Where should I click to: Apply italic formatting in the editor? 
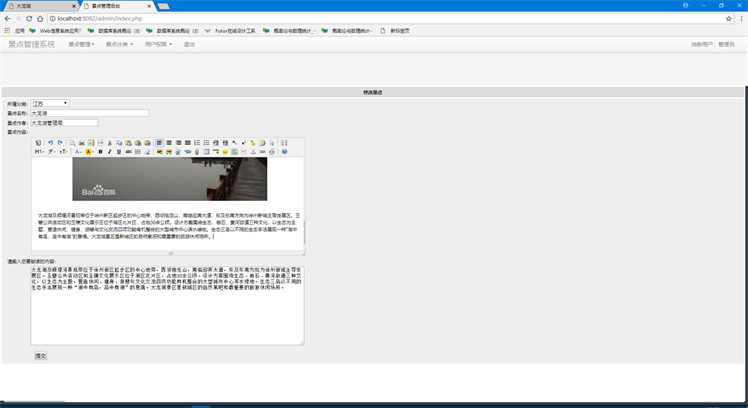(110, 152)
